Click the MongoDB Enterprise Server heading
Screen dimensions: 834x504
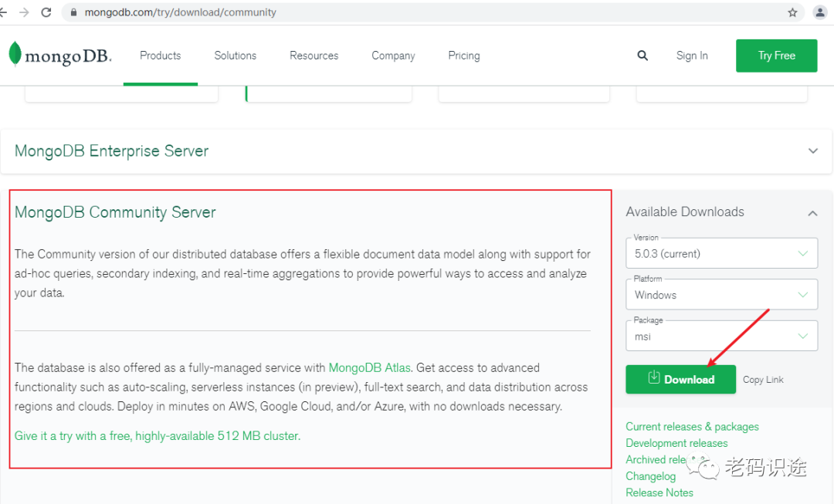point(111,151)
